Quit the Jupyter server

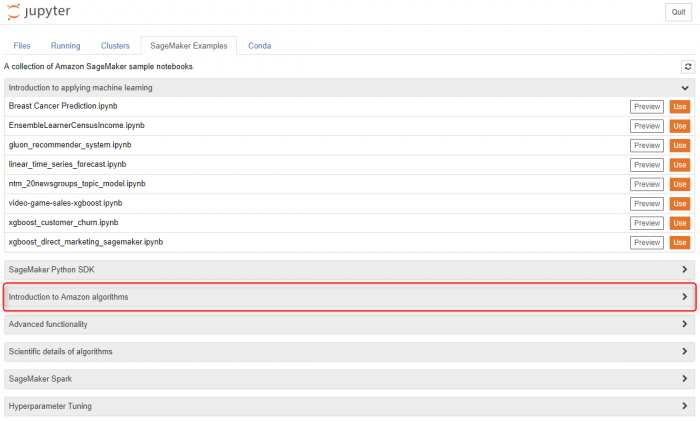tap(678, 12)
